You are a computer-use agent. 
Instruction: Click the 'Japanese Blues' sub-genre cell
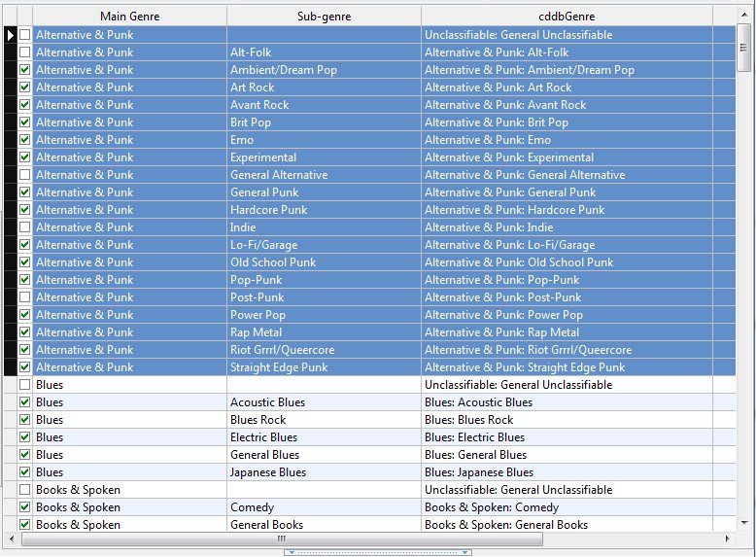click(324, 472)
